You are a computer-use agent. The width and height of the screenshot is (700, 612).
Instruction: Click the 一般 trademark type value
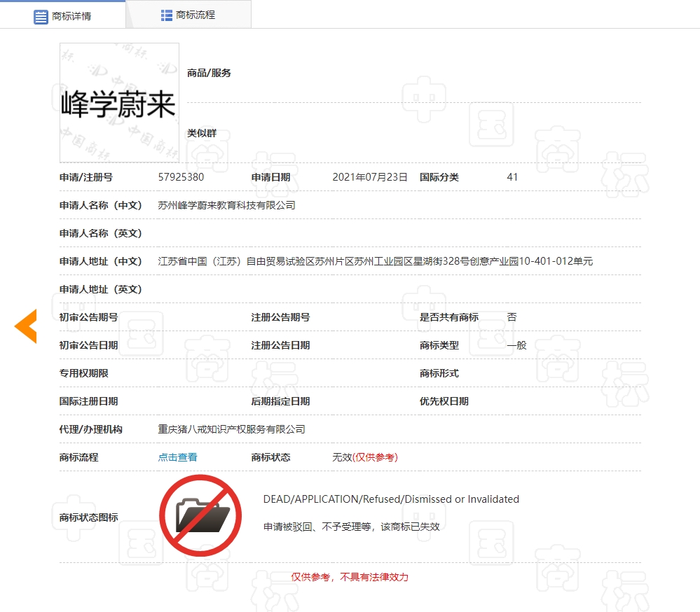click(x=517, y=345)
